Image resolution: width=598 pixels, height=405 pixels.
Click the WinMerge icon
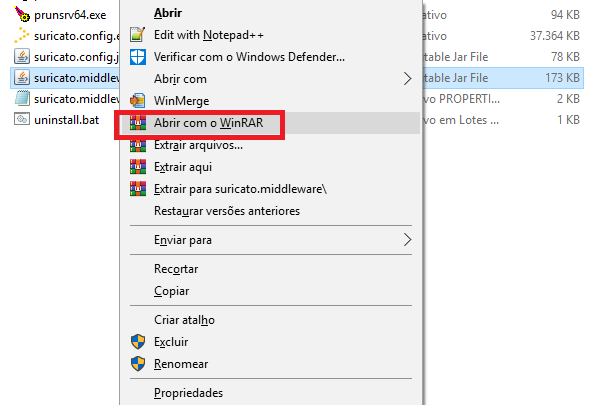pyautogui.click(x=137, y=101)
